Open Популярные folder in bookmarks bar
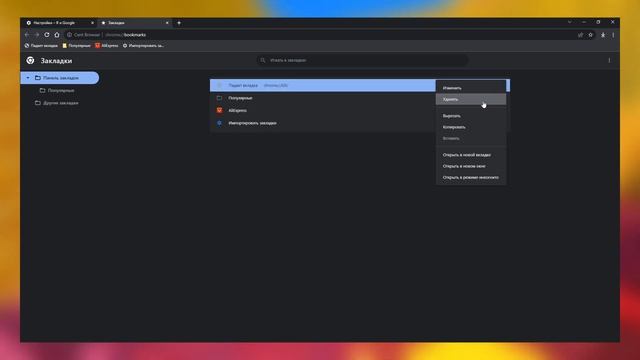 coord(76,46)
